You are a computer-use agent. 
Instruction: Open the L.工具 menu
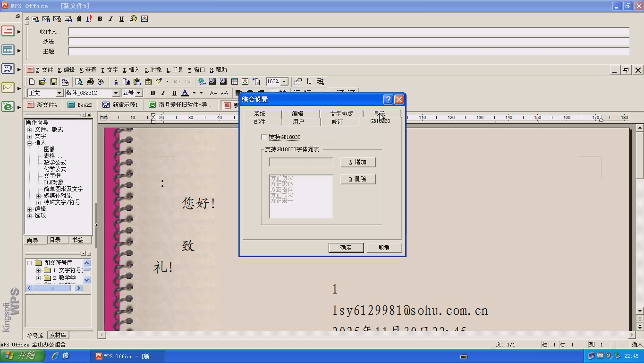175,70
